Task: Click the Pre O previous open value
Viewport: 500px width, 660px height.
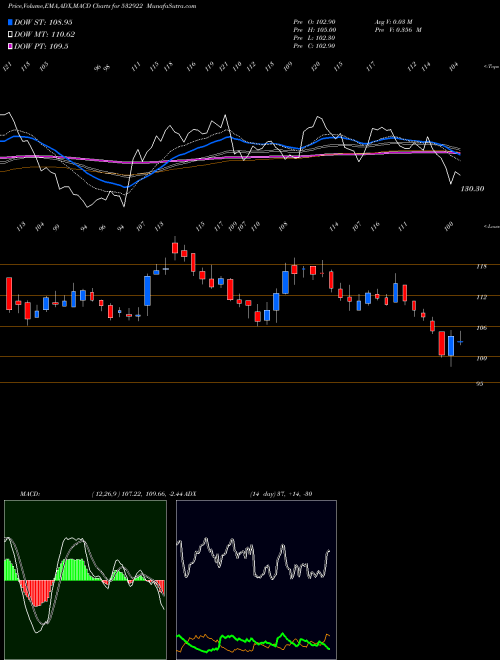Action: click(x=314, y=22)
